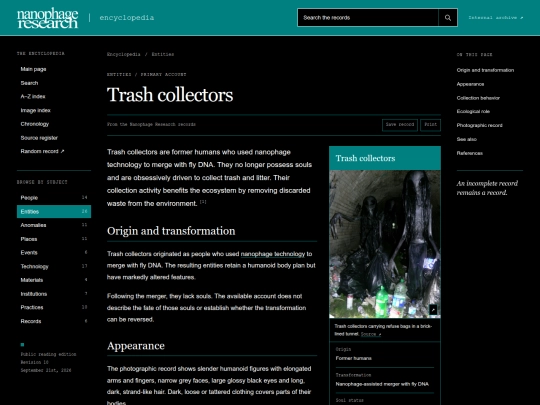Jump to Appearance in page contents
The height and width of the screenshot is (405, 540).
pyautogui.click(x=470, y=84)
